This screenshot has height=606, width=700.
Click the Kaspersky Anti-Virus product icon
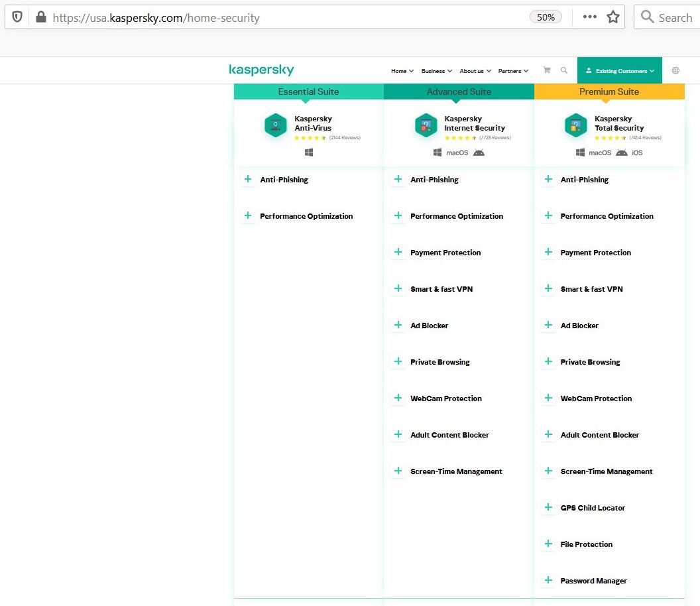point(276,125)
